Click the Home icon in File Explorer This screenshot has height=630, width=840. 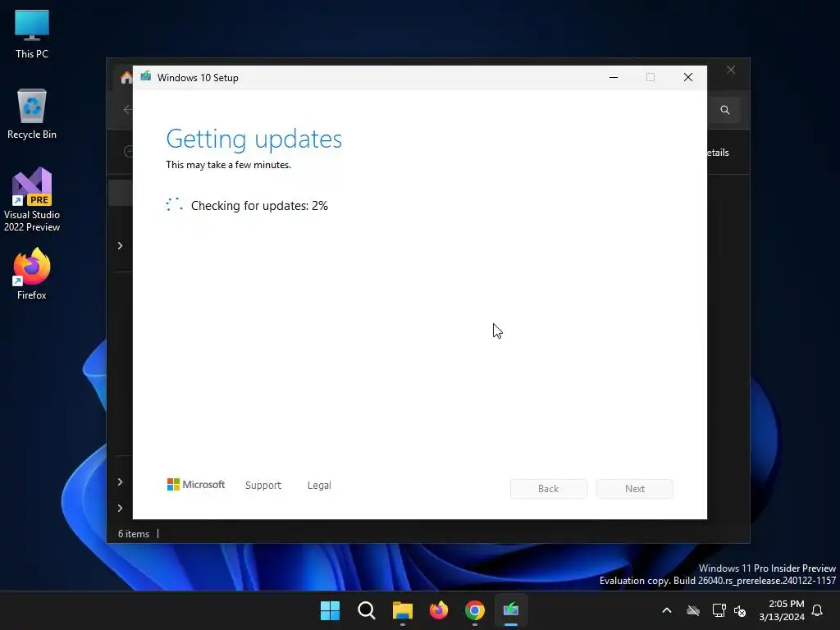click(x=126, y=78)
